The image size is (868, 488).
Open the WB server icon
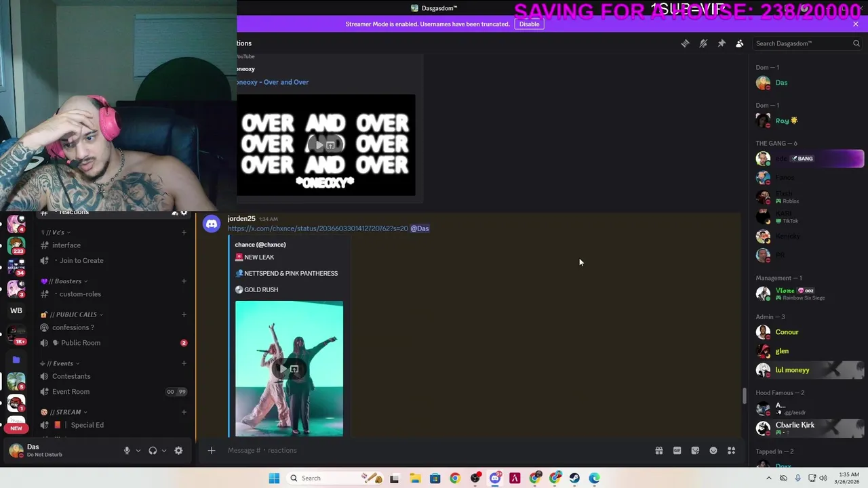coord(16,311)
